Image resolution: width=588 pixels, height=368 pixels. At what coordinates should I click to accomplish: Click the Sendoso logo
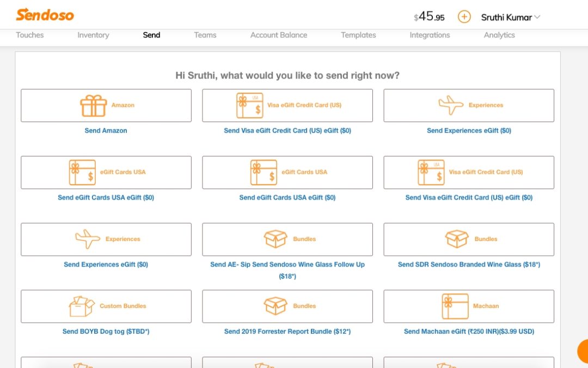pos(45,15)
